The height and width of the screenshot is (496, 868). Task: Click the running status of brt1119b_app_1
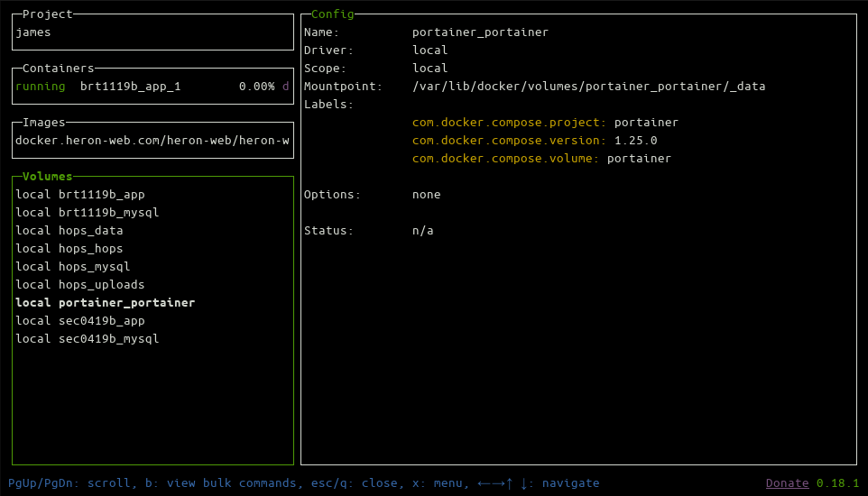click(x=41, y=87)
